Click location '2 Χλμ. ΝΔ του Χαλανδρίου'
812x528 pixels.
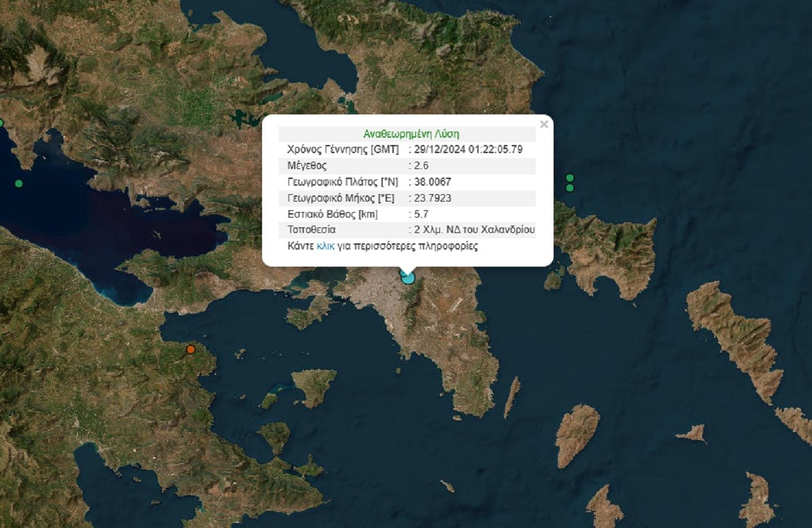coord(474,231)
